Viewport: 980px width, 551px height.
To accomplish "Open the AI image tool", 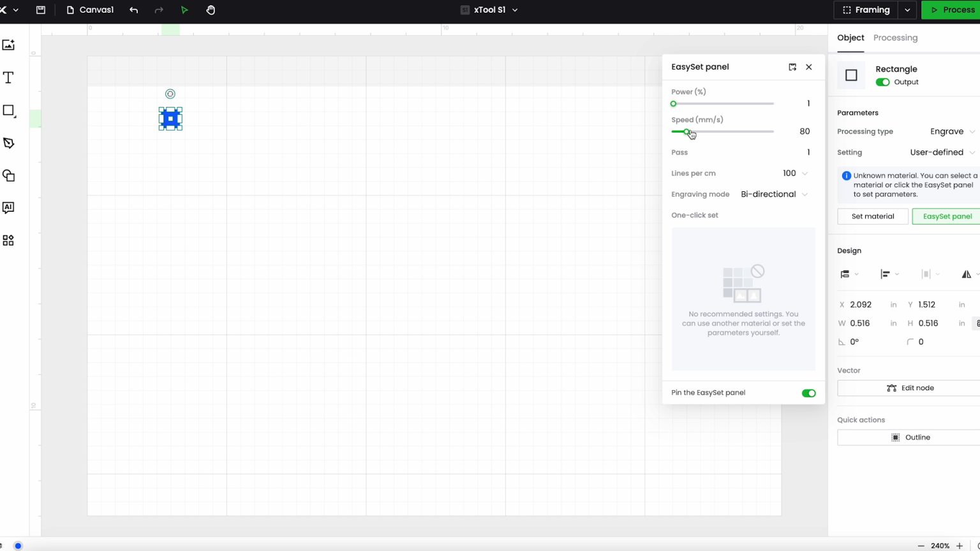I will tap(8, 207).
